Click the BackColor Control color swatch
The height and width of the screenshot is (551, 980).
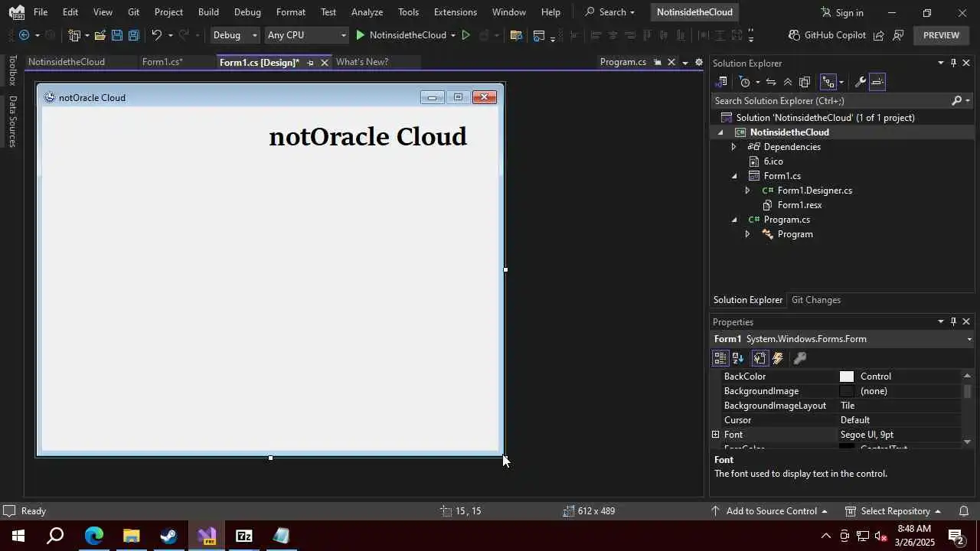click(847, 377)
